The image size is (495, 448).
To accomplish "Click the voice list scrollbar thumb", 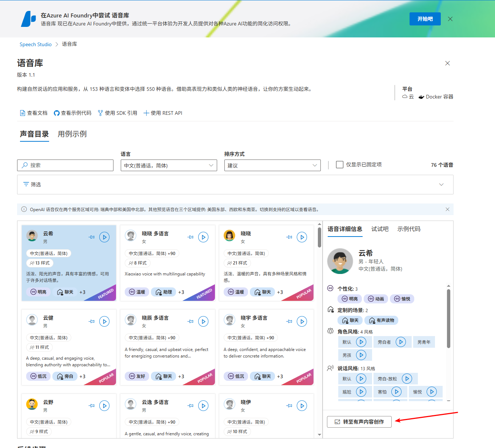I will [x=319, y=237].
